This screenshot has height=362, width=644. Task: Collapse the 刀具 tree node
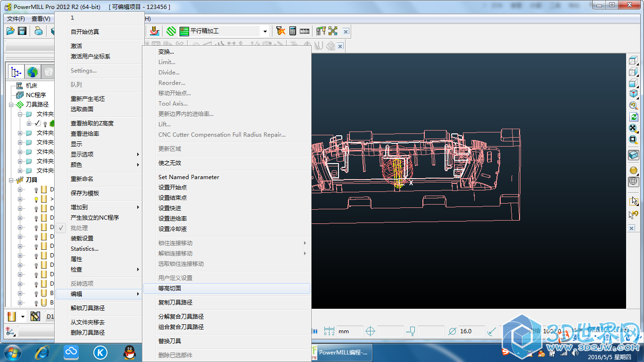click(x=11, y=180)
